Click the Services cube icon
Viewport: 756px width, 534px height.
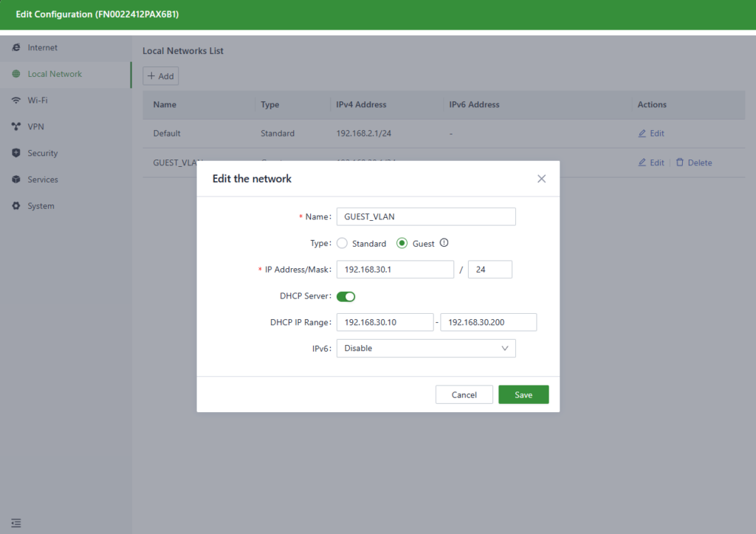[x=16, y=180]
